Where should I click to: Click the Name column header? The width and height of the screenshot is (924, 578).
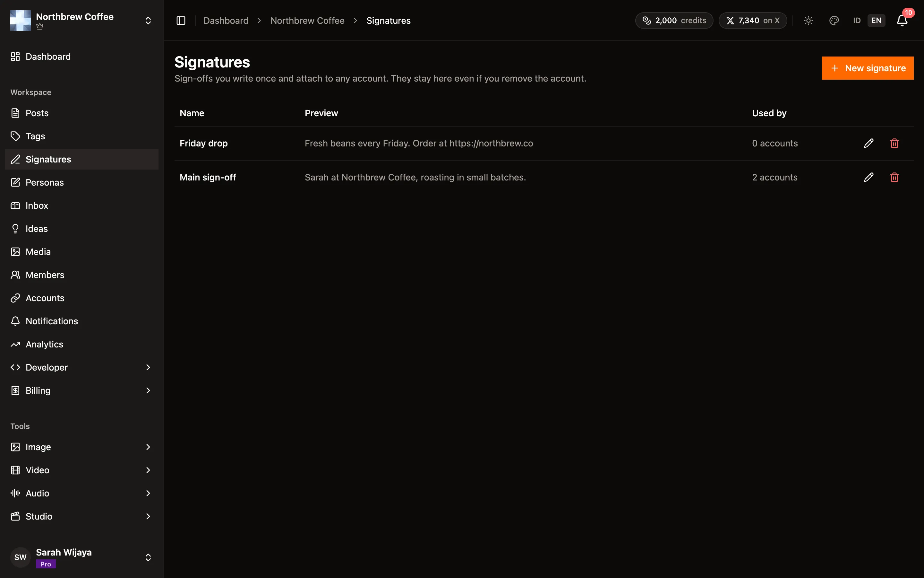[192, 113]
